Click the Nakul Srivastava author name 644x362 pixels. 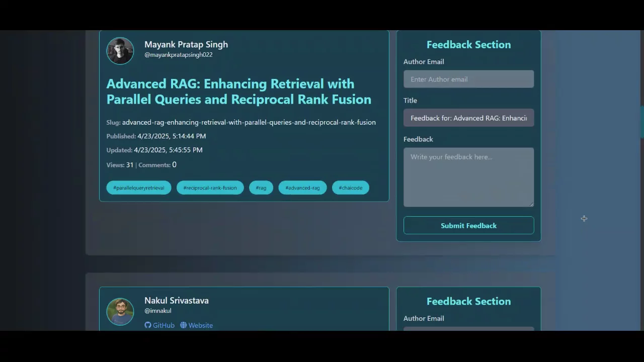(177, 300)
